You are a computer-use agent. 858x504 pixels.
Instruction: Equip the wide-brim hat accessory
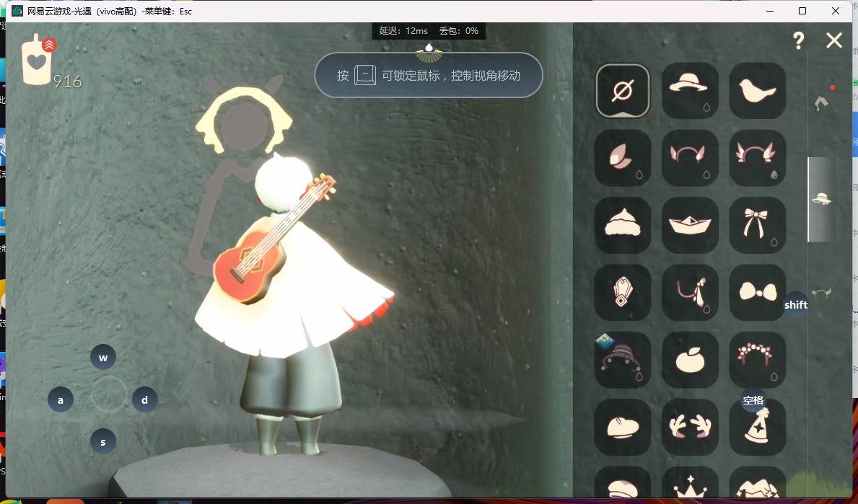point(689,91)
